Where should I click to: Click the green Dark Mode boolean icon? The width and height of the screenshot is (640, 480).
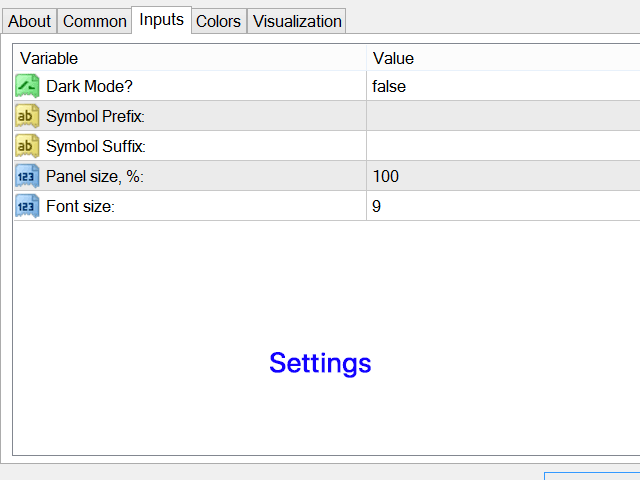(27, 86)
